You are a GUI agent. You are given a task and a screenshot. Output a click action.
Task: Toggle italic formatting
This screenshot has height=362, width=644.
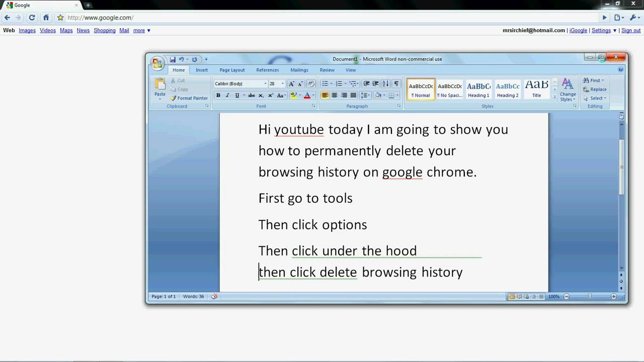pyautogui.click(x=227, y=95)
